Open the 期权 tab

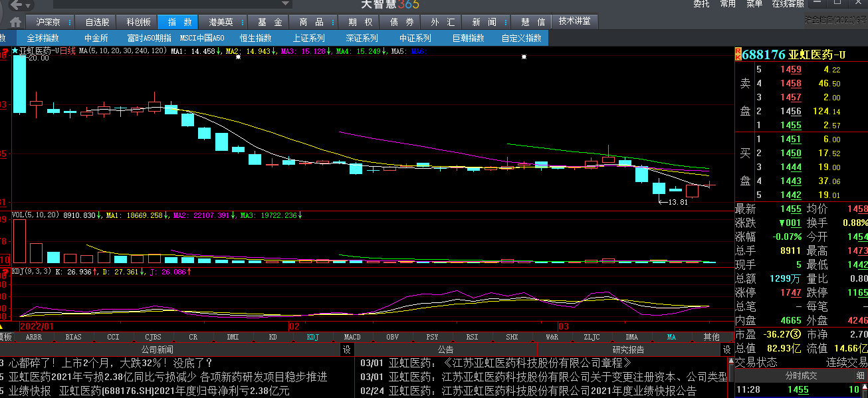click(x=360, y=22)
